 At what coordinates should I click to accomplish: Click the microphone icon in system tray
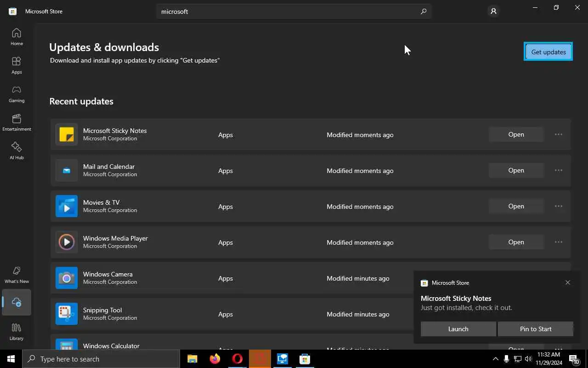tap(506, 359)
